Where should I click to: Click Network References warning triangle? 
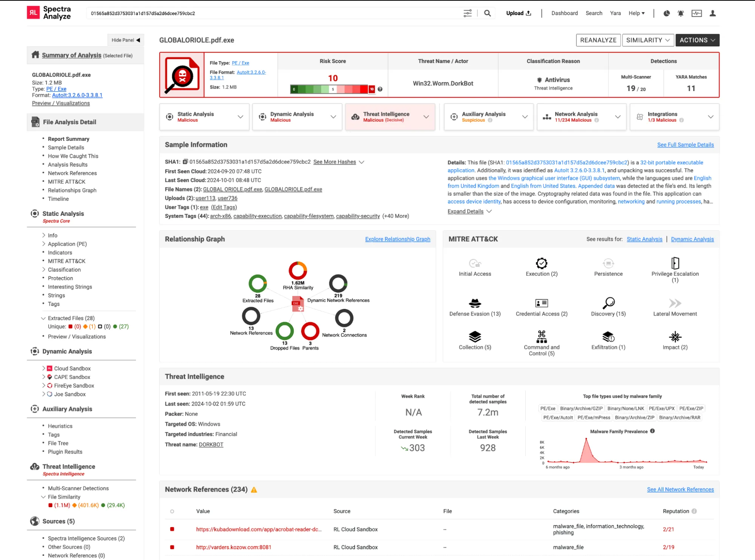(254, 490)
